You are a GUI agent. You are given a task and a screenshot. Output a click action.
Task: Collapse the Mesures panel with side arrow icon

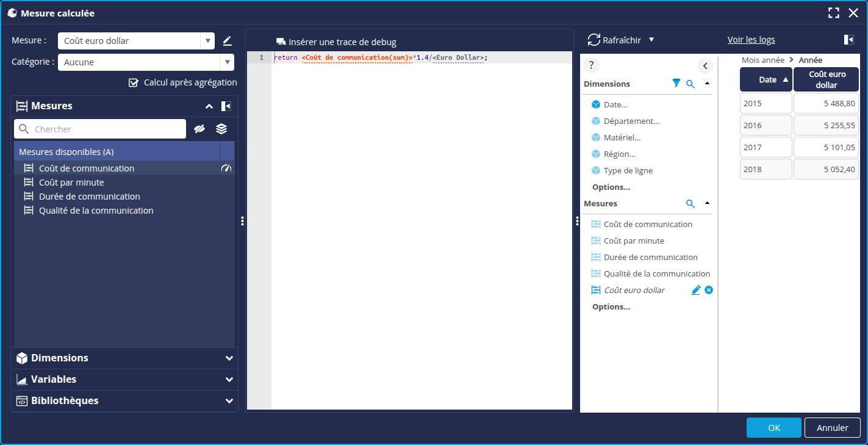tap(226, 106)
